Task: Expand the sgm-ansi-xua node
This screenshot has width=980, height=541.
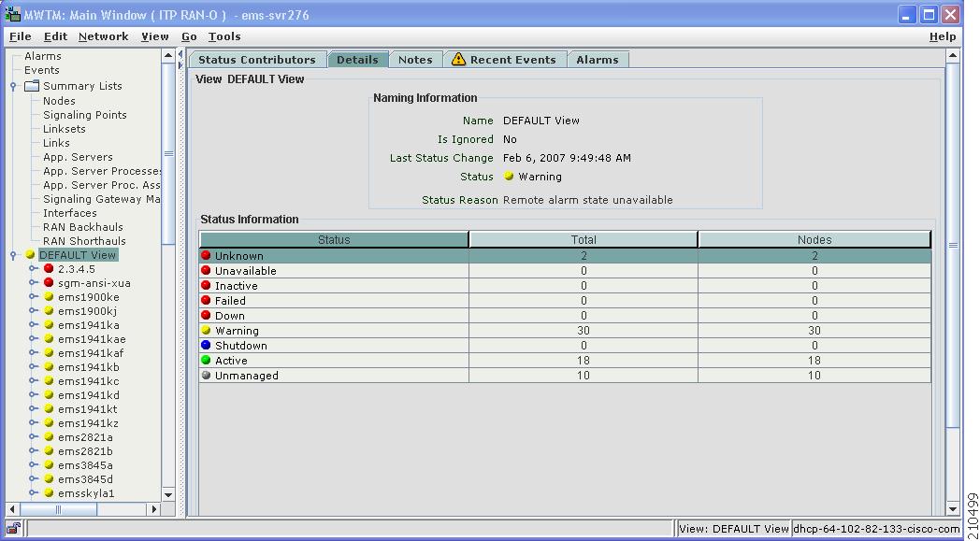Action: click(x=33, y=282)
